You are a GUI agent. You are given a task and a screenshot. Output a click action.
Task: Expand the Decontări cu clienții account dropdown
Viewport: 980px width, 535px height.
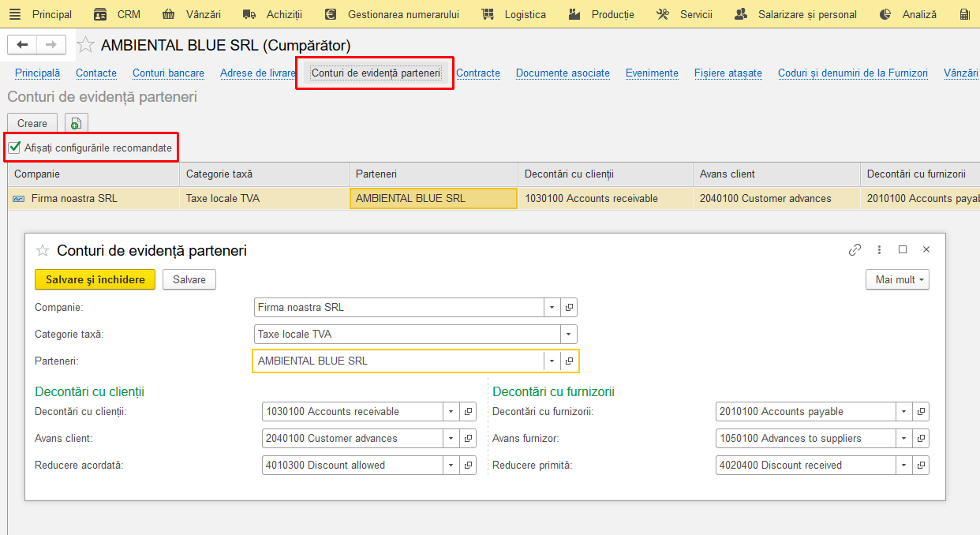[x=451, y=411]
